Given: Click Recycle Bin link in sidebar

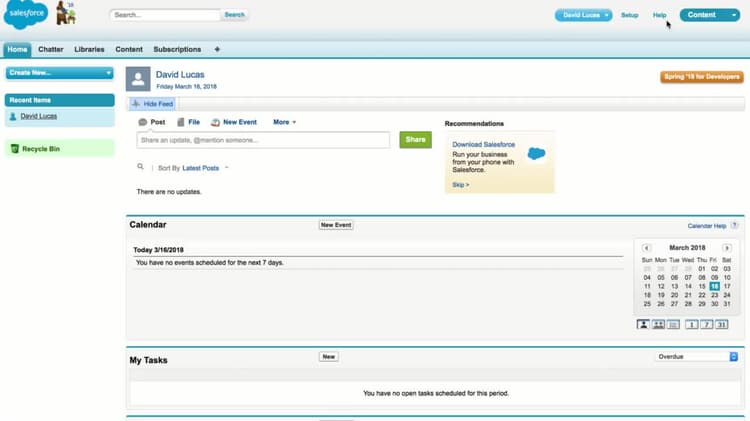Looking at the screenshot, I should coord(41,149).
